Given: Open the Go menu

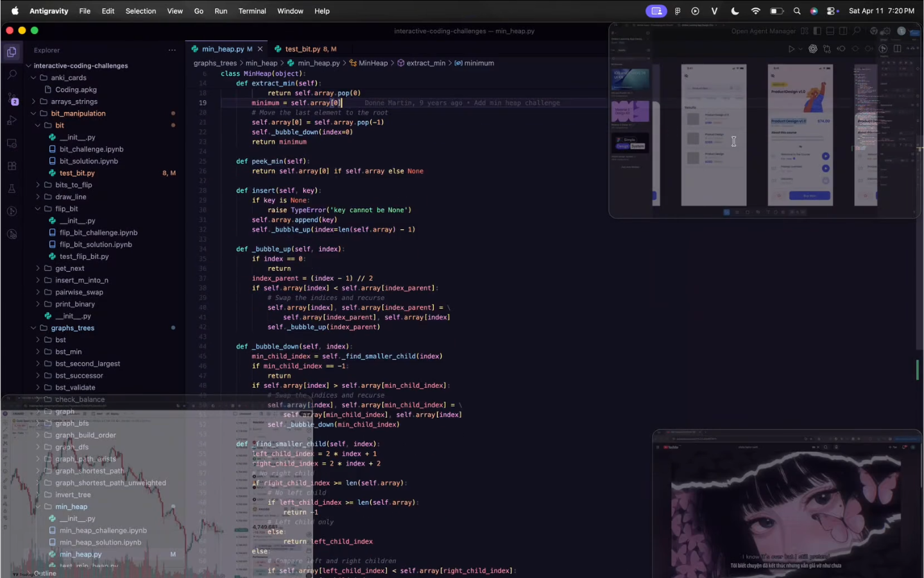Looking at the screenshot, I should [199, 11].
